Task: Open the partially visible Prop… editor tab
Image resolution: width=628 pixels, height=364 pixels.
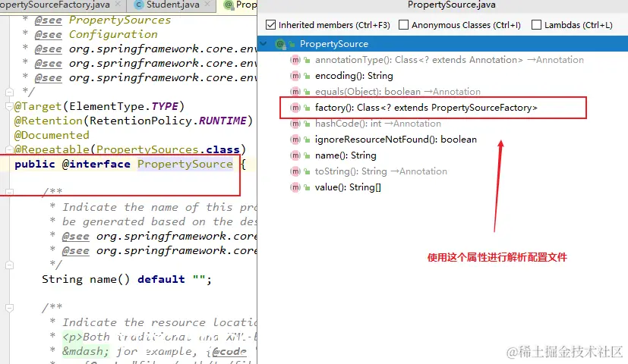Action: (x=240, y=5)
